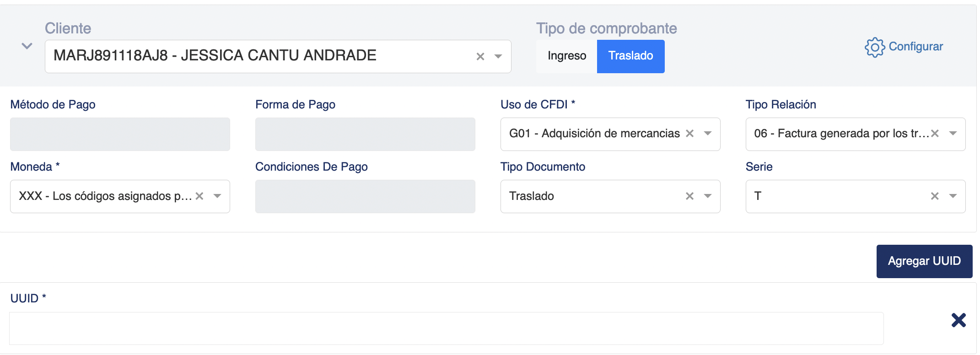Click the 06 - Factura generada value
Viewport: 980px width, 355px height.
pos(842,133)
